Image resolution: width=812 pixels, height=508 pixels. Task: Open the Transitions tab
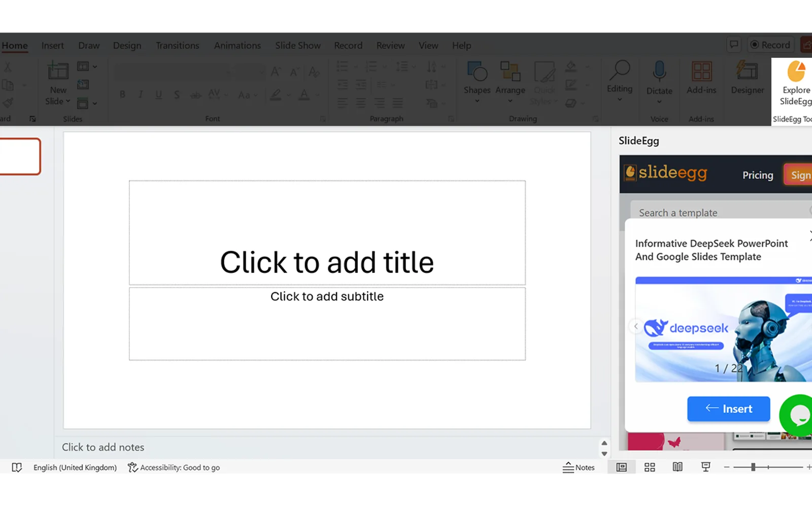point(178,45)
